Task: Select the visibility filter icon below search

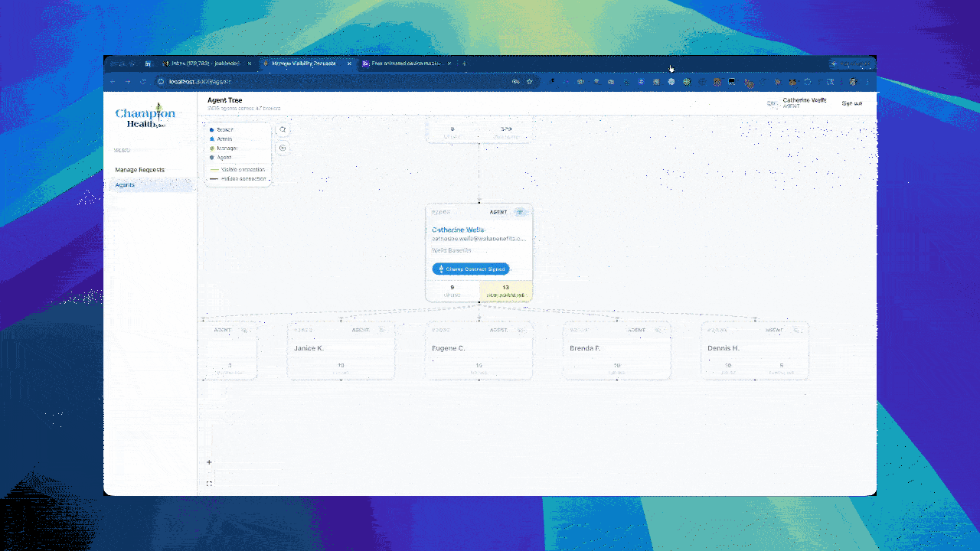Action: (283, 148)
